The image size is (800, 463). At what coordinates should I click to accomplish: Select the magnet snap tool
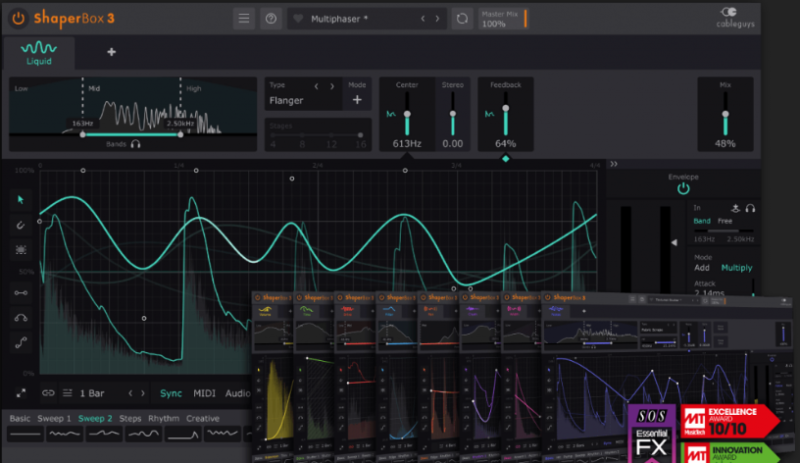tap(20, 225)
